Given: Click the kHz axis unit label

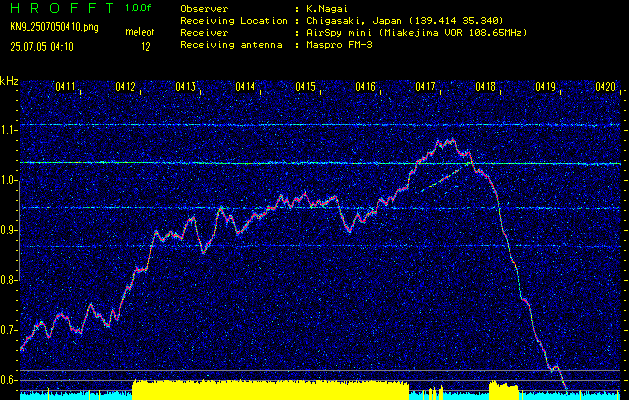Looking at the screenshot, I should (x=9, y=81).
